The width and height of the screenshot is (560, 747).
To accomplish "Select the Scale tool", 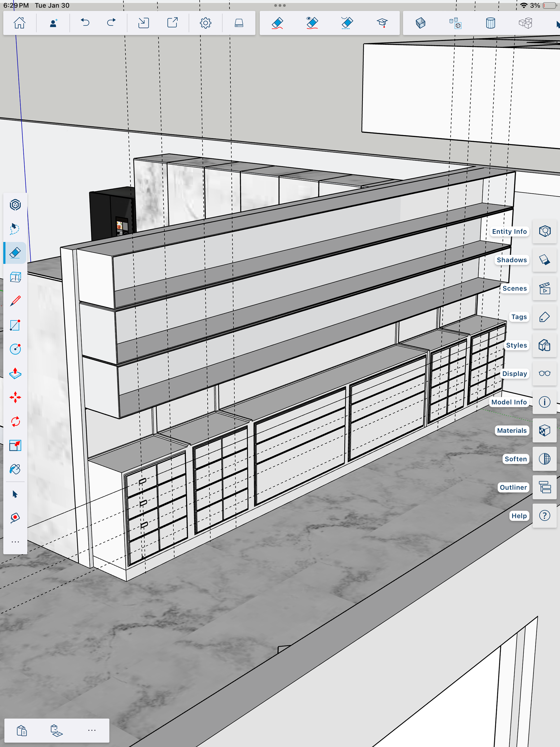I will coord(15,445).
